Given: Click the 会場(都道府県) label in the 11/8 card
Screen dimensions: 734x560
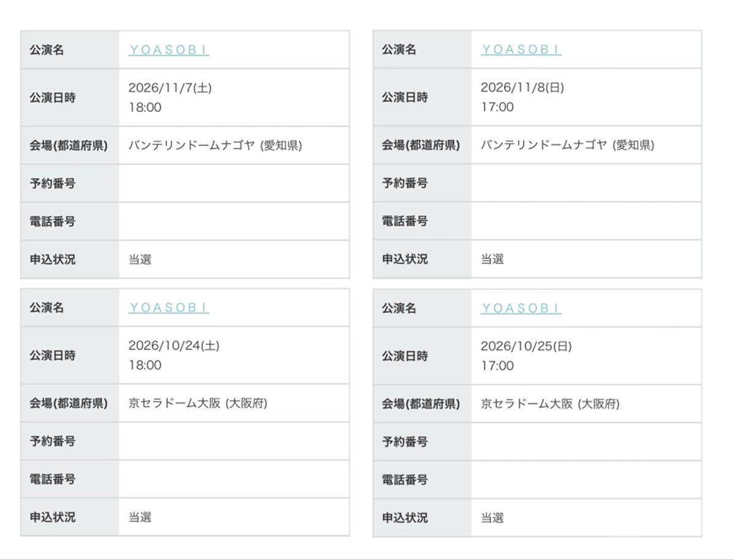Looking at the screenshot, I should click(x=421, y=145).
